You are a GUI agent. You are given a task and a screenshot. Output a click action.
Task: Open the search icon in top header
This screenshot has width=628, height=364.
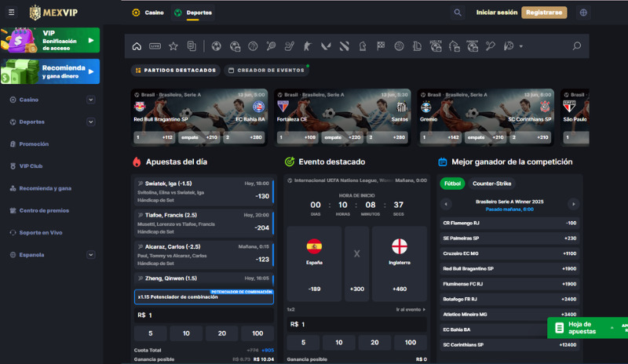458,13
